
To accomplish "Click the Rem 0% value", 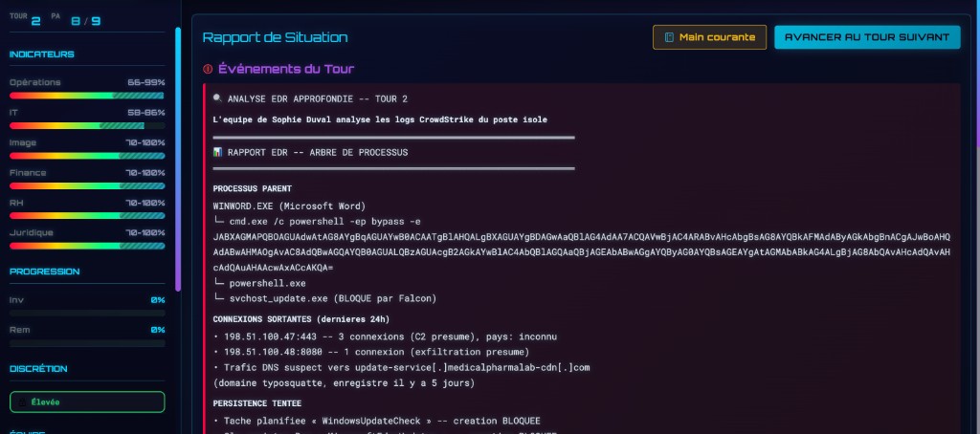I will click(158, 330).
